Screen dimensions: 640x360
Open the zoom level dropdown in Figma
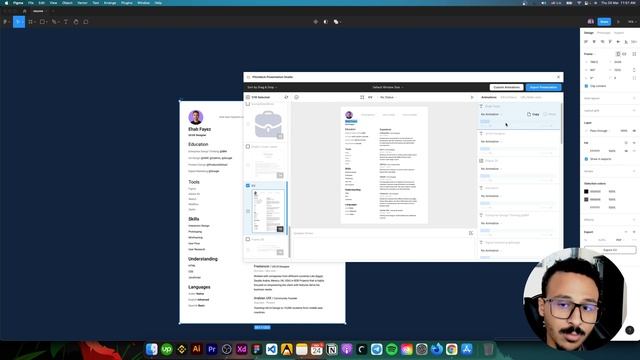point(632,22)
